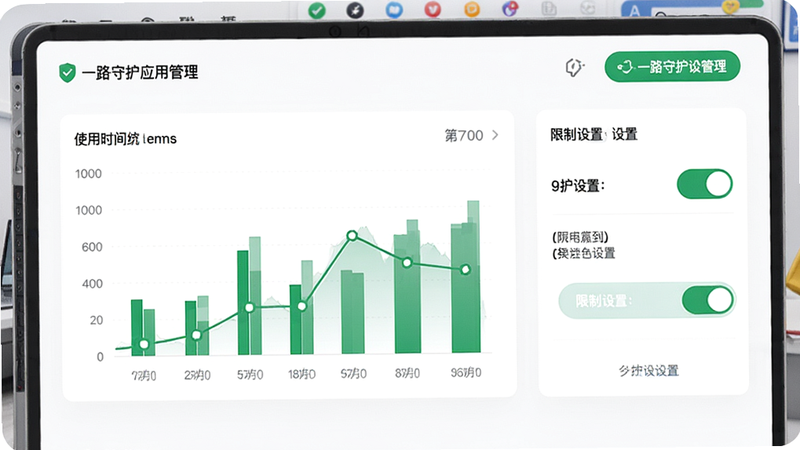The height and width of the screenshot is (450, 800).
Task: Click the 限制设置 设置 panel heading
Action: [594, 135]
